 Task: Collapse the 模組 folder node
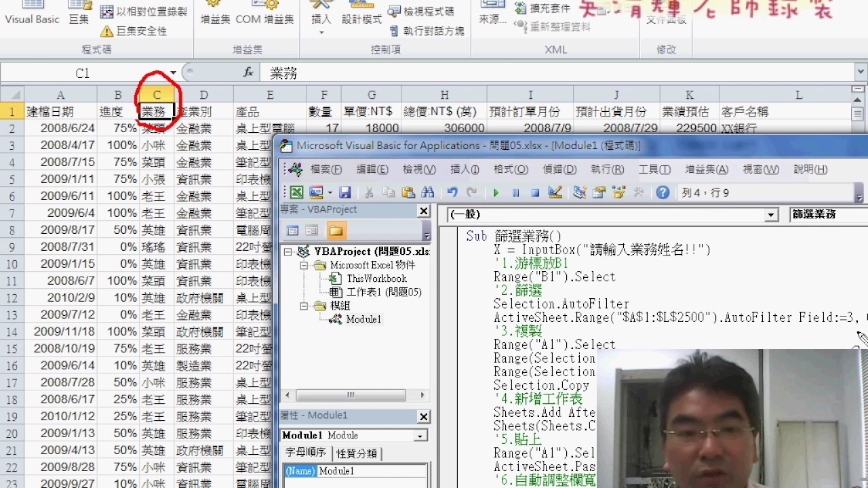click(x=304, y=306)
